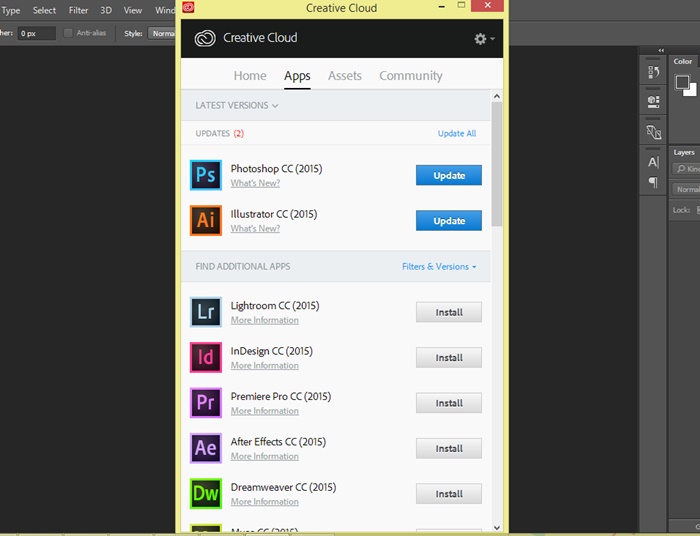Viewport: 700px width, 536px height.
Task: Open the Character panel icon in Photoshop
Action: tap(653, 162)
